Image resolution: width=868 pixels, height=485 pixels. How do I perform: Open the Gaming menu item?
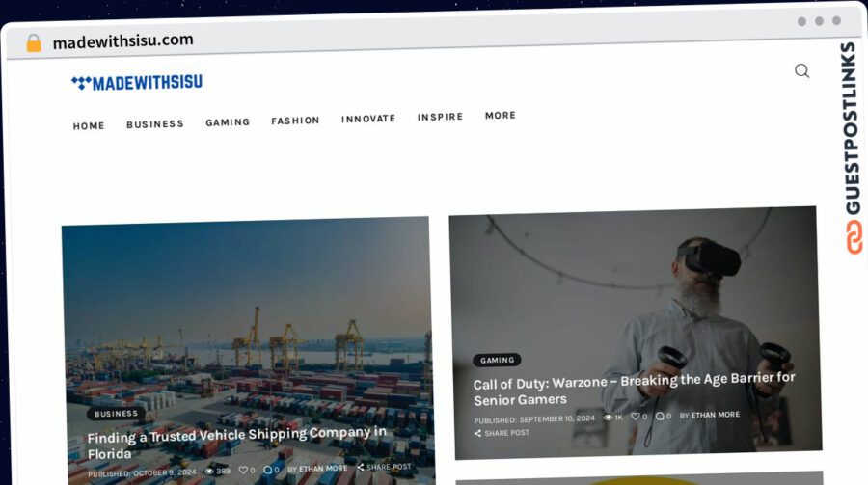click(x=228, y=122)
